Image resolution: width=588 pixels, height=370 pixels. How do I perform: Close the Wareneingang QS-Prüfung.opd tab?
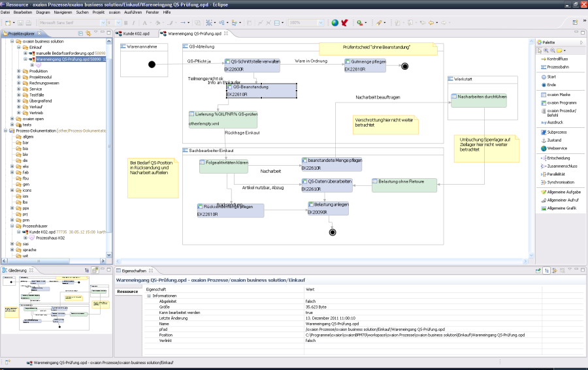pos(226,33)
